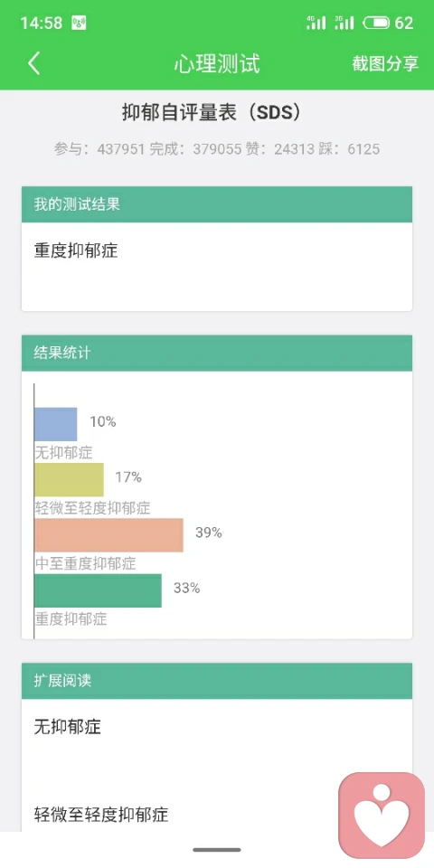Tap the back arrow icon
The height and width of the screenshot is (868, 434).
click(x=34, y=63)
